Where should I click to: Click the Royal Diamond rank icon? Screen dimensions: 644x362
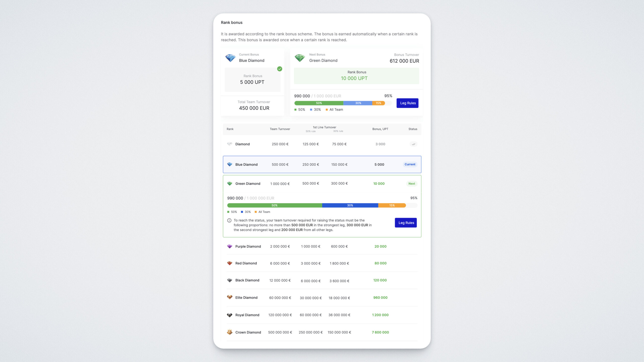pos(229,315)
